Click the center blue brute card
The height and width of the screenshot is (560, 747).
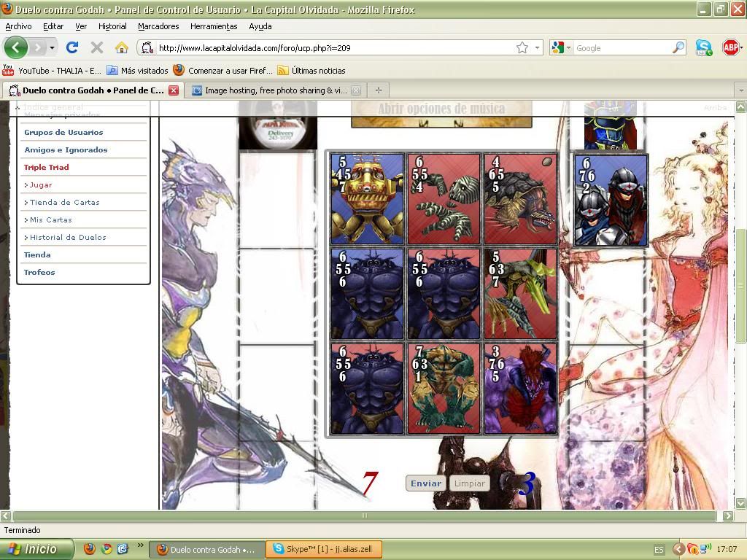[x=444, y=293]
